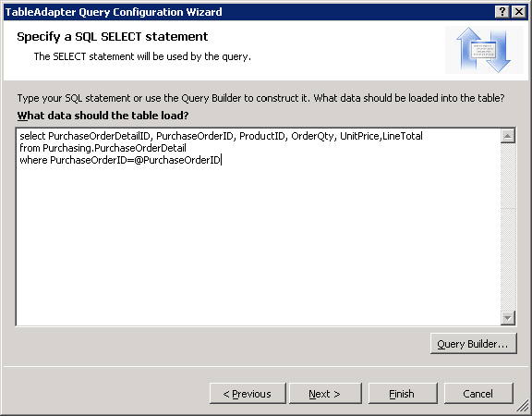Click the question mark help icon
This screenshot has height=416, width=532.
pos(502,12)
